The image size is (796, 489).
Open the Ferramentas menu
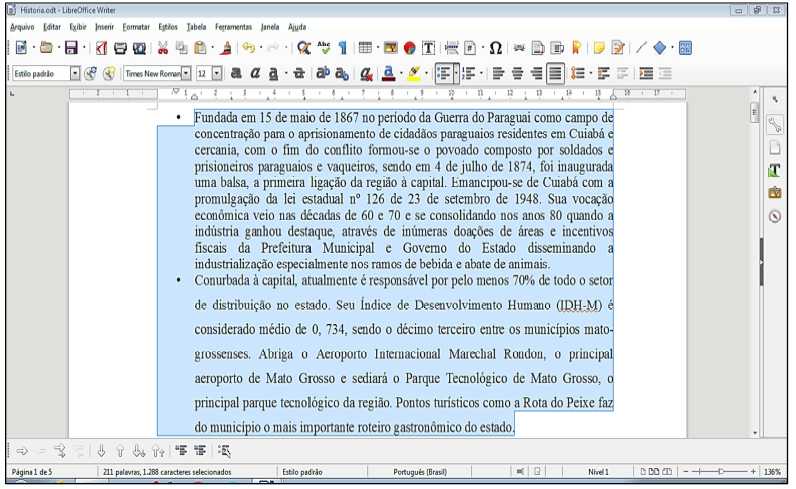(234, 27)
